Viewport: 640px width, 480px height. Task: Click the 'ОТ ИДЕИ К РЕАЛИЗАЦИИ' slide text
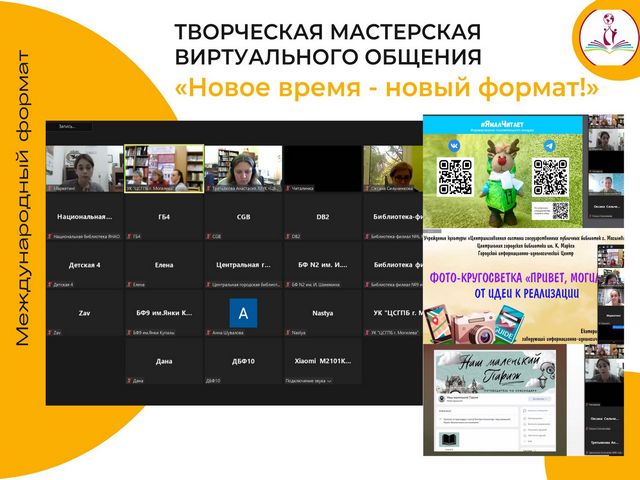[527, 293]
